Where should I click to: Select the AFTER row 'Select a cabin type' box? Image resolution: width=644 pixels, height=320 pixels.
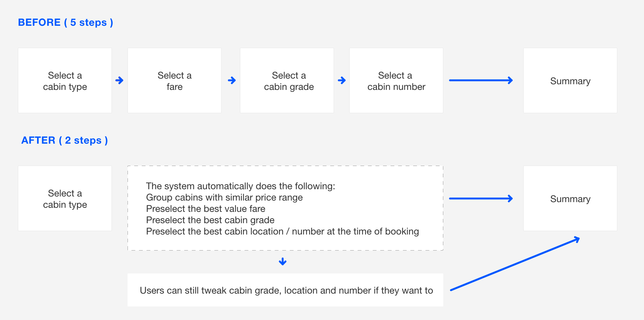coord(65,198)
